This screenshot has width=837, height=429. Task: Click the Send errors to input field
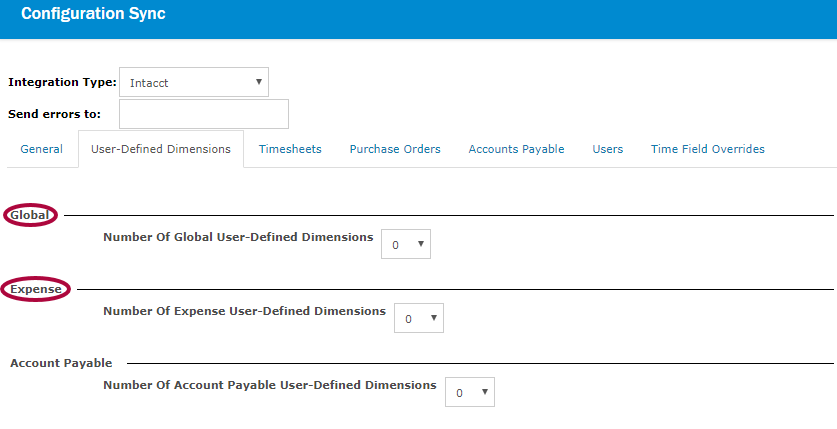[204, 114]
